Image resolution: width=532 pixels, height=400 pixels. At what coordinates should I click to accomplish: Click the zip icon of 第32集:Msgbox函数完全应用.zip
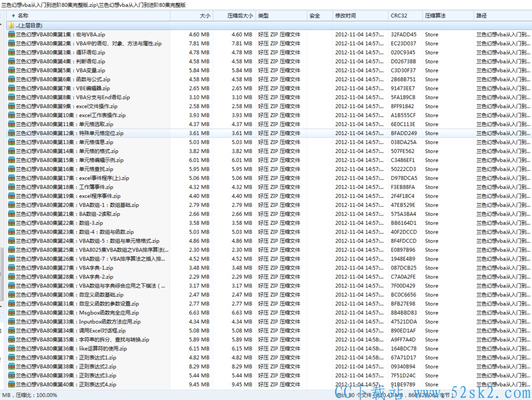point(11,312)
